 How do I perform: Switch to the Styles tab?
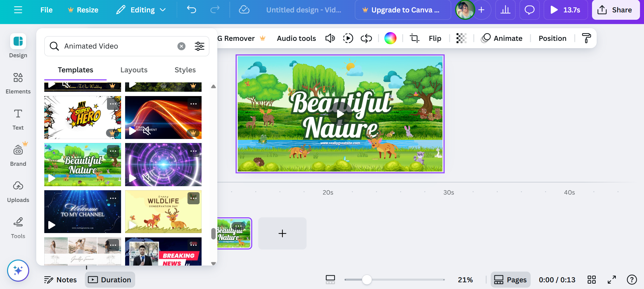[185, 70]
